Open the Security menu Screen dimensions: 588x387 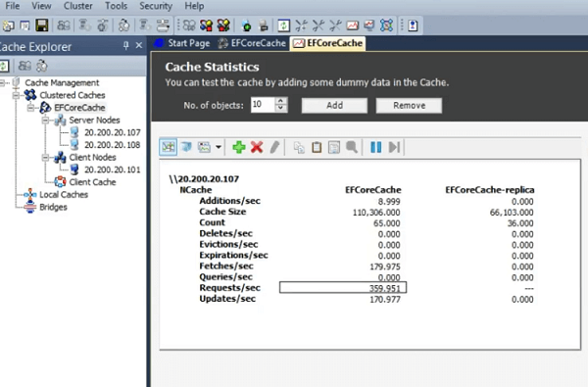coord(156,6)
